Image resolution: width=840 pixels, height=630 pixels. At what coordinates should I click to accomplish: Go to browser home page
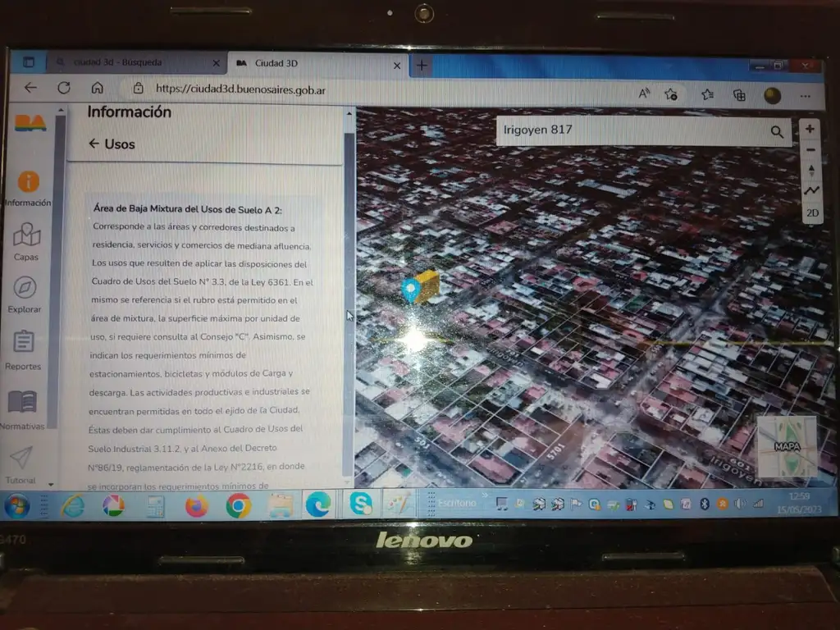97,87
